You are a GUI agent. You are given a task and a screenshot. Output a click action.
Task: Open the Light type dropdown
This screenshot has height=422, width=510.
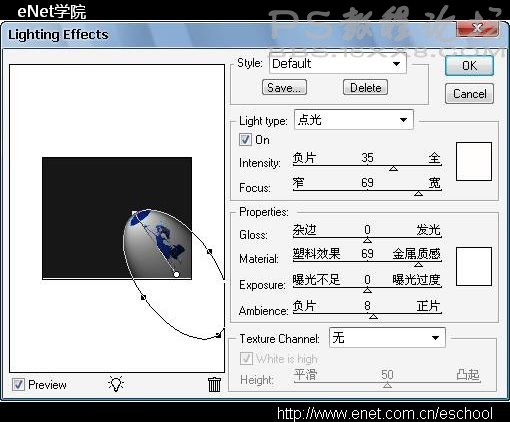tap(354, 120)
